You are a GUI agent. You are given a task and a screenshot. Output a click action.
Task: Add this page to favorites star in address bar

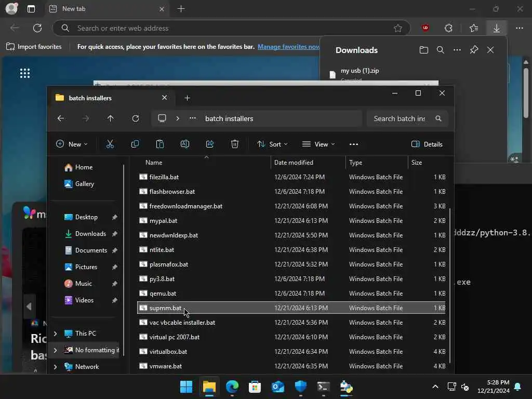398,28
